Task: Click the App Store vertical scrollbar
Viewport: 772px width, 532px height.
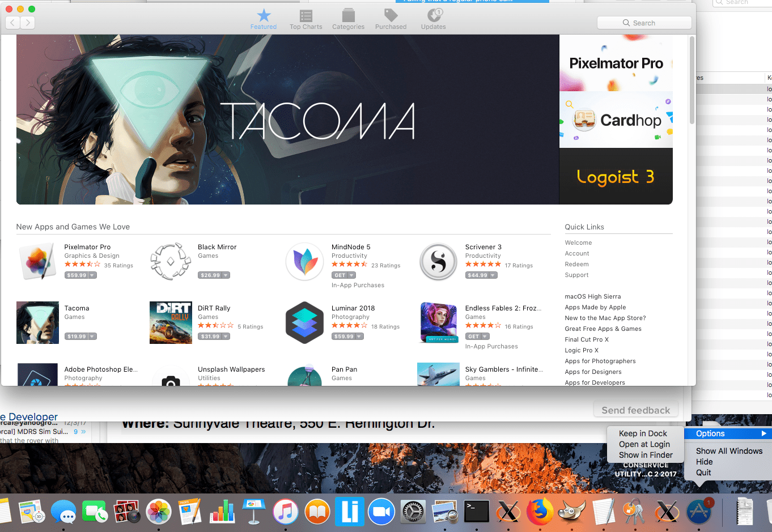Action: coord(692,80)
